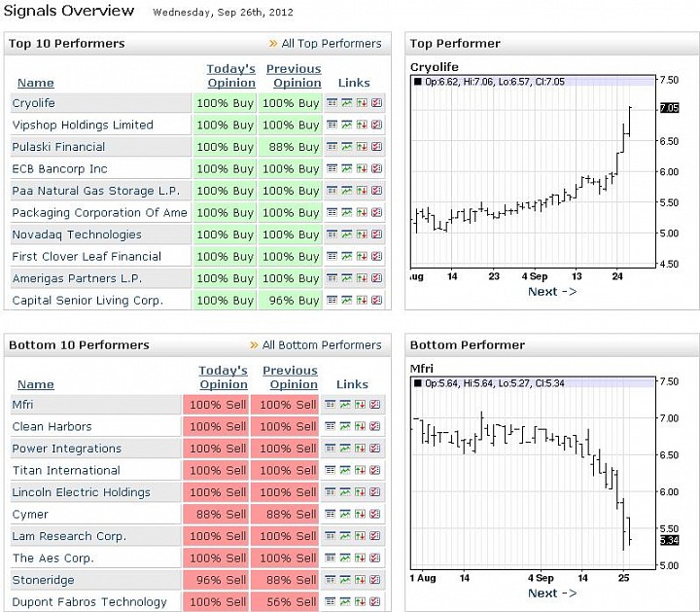Sort Bottom 10 Performers by Name
The width and height of the screenshot is (700, 612).
pos(36,384)
